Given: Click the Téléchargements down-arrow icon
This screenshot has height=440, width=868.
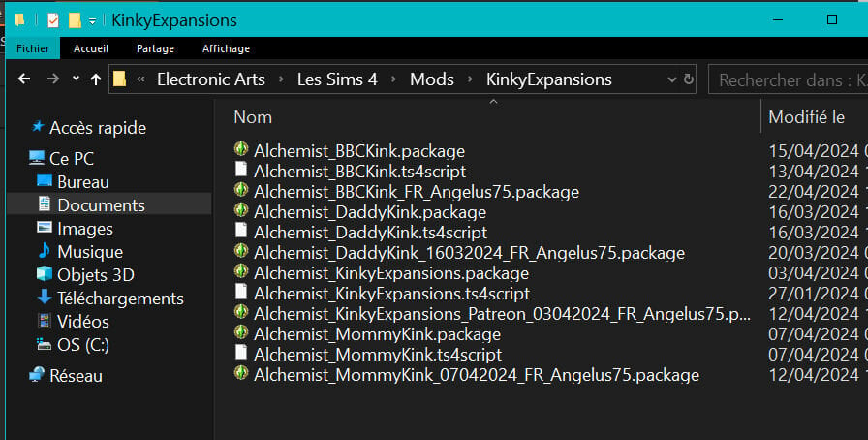Looking at the screenshot, I should coord(45,297).
